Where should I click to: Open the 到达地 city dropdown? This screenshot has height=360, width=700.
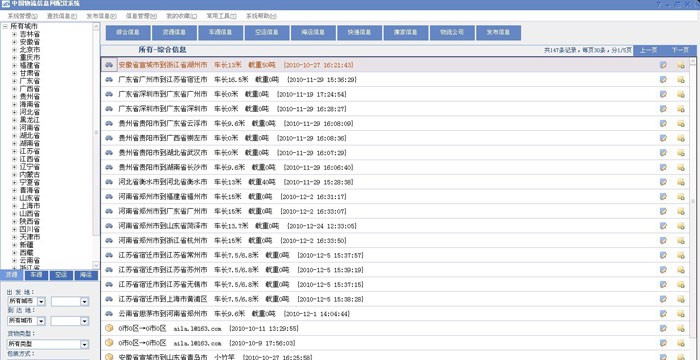tap(84, 321)
